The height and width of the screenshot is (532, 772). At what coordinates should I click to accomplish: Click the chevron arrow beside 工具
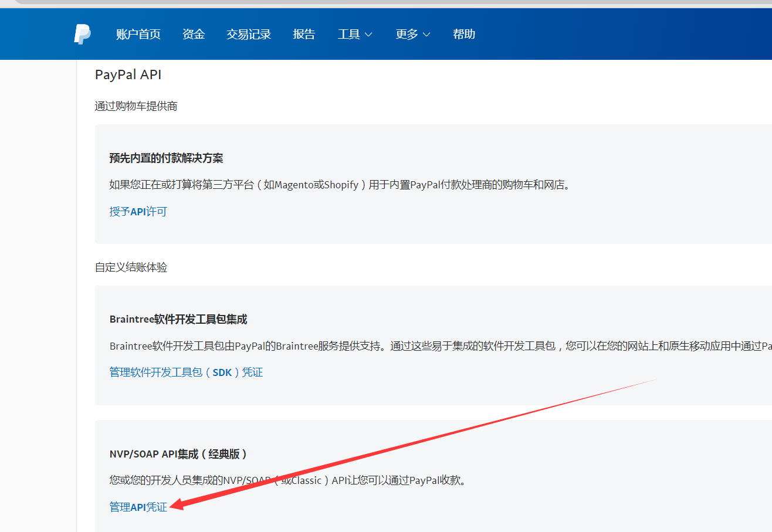370,35
